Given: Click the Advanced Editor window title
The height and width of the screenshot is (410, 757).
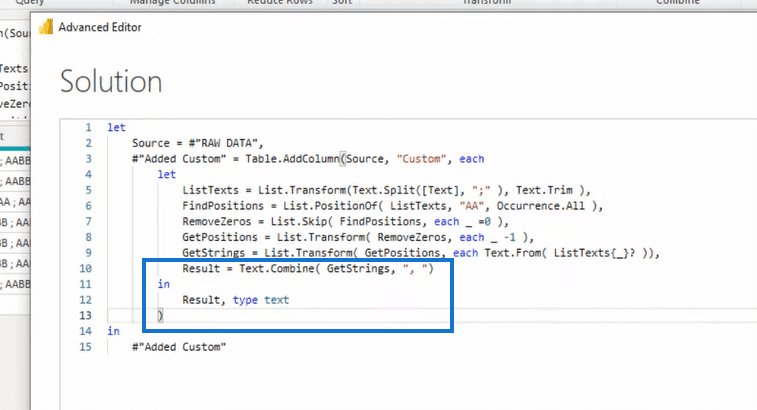Looking at the screenshot, I should click(100, 28).
